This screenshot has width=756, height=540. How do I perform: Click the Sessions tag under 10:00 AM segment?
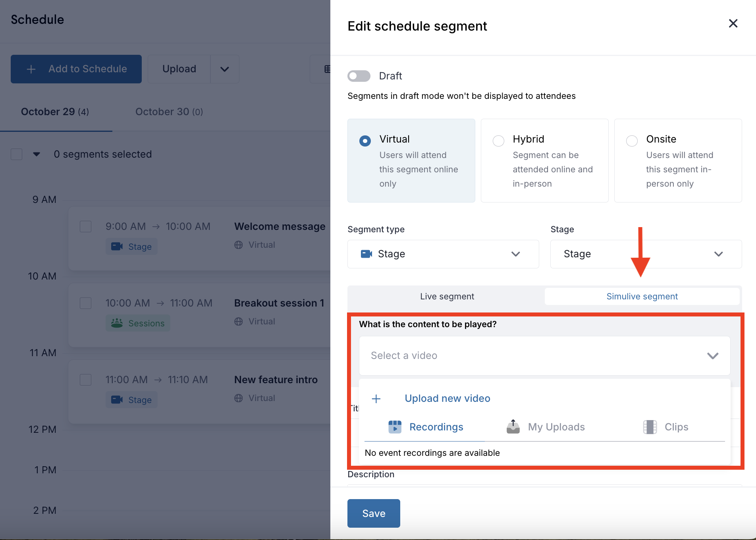[138, 323]
